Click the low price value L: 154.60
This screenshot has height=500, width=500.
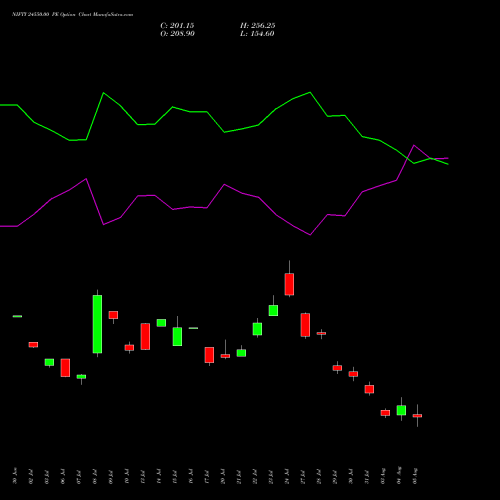[x=257, y=34]
